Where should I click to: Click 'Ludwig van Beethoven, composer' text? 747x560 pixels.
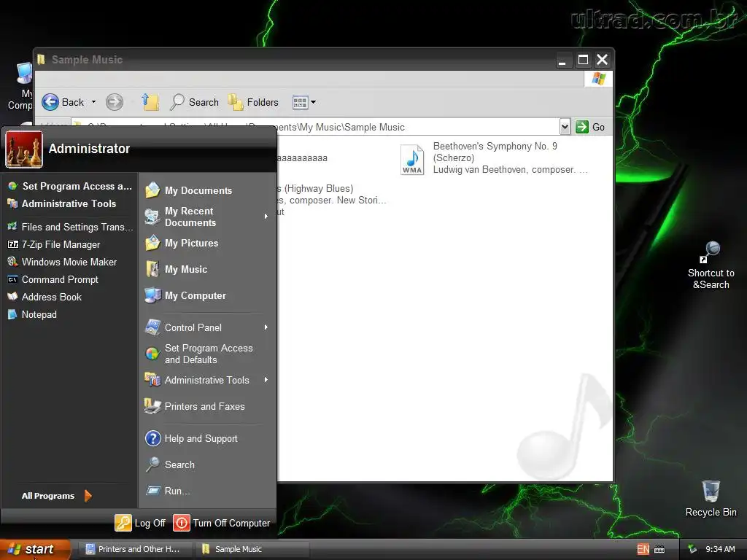[x=503, y=169]
